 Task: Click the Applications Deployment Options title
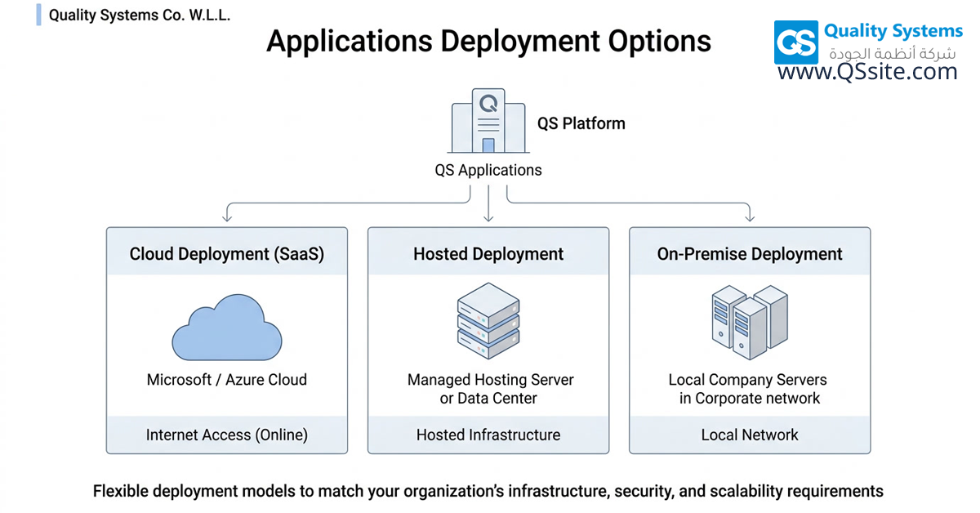[x=488, y=41]
